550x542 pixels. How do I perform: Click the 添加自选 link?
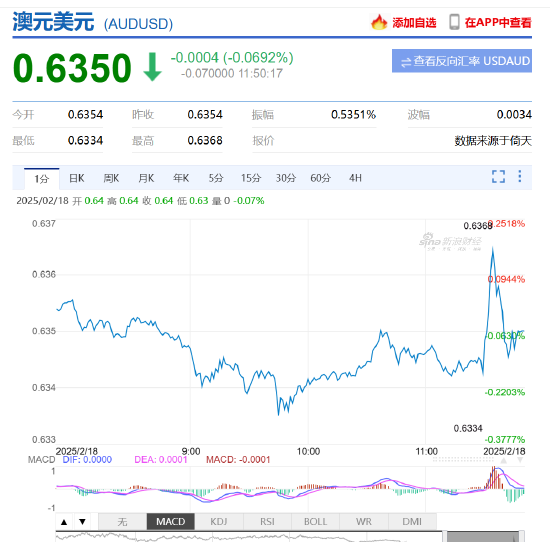[414, 23]
